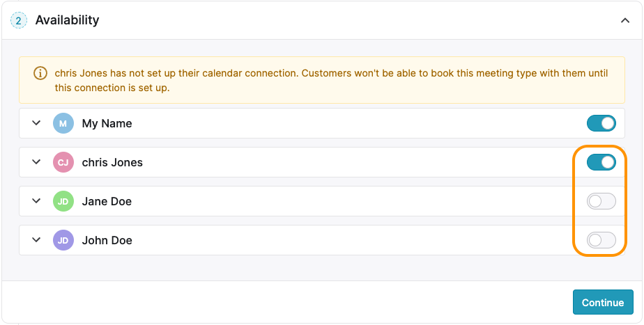Viewport: 644px width, 325px height.
Task: Enable Jane Doe's availability toggle
Action: coord(601,201)
